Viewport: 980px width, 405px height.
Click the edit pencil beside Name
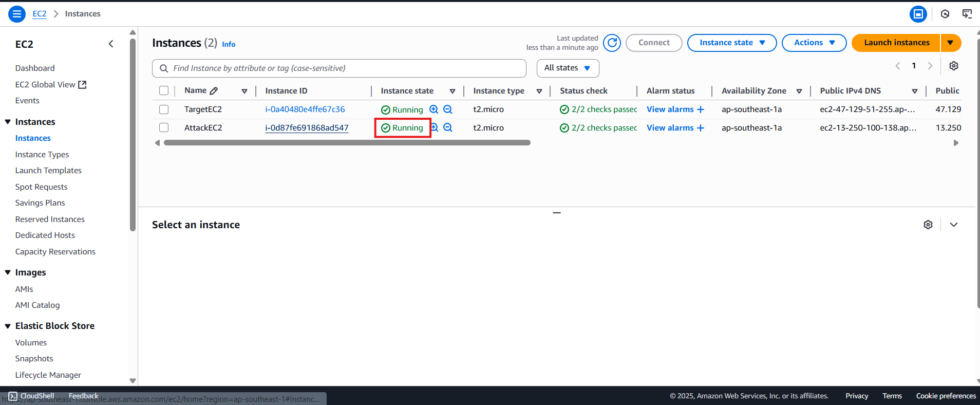coord(214,91)
